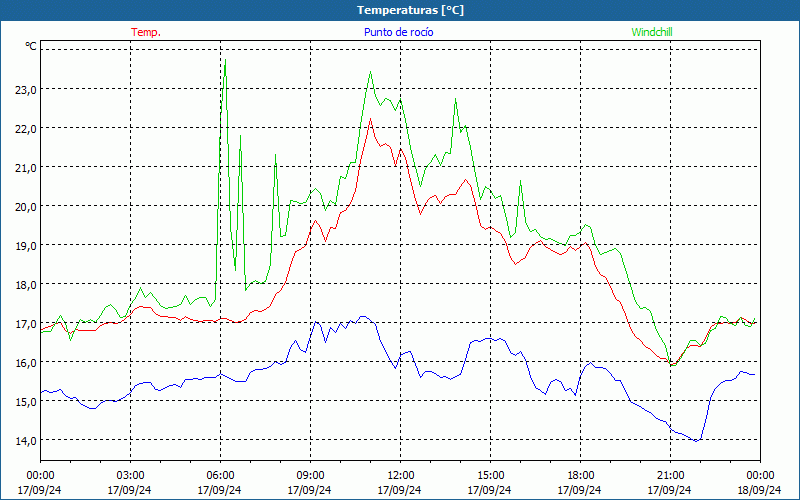Select the red Temp. legend label
This screenshot has width=800, height=500.
tap(146, 32)
